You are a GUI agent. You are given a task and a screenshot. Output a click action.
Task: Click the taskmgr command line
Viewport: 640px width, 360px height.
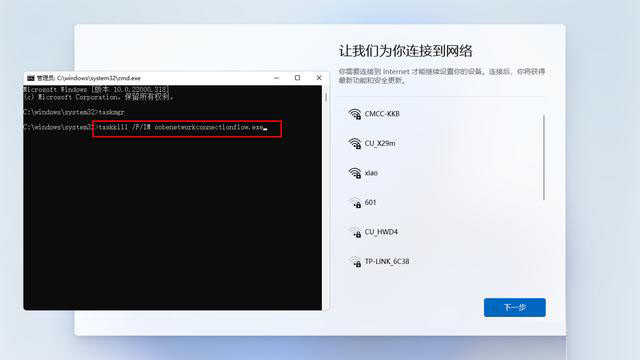click(74, 112)
